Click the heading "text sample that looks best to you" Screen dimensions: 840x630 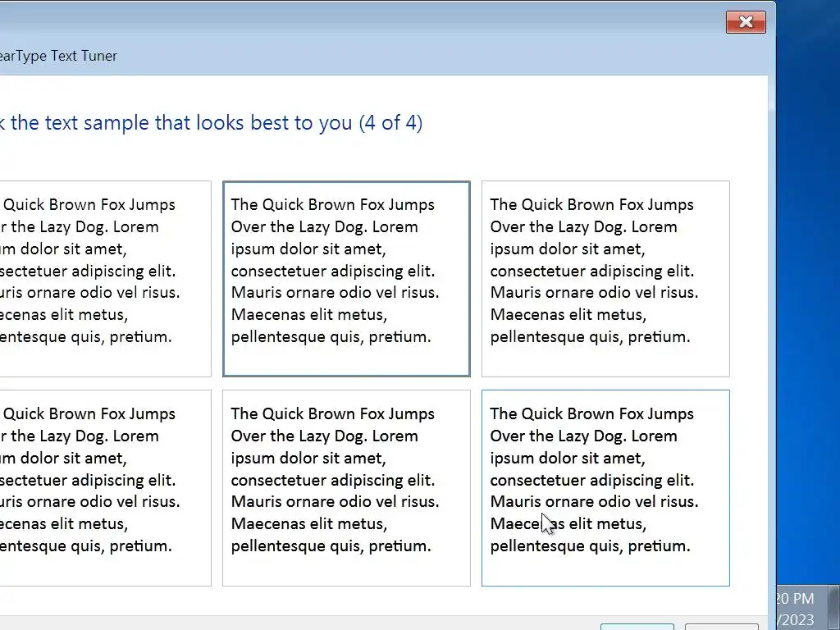pyautogui.click(x=180, y=123)
